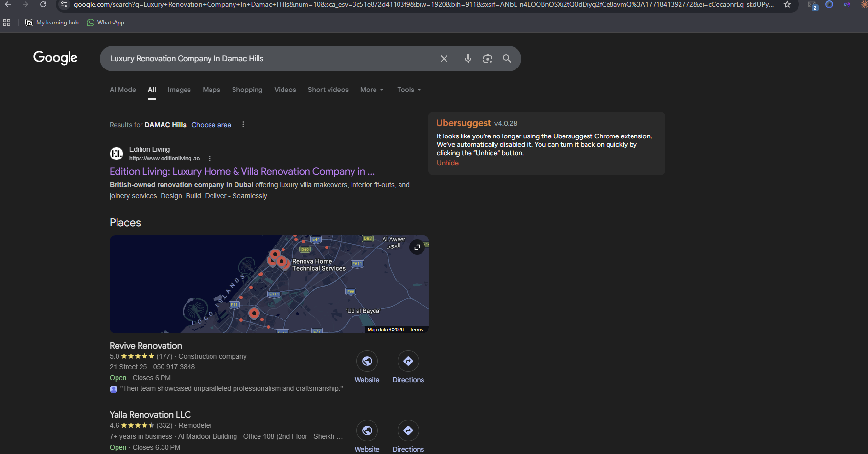Clear the search box with X icon
Image resolution: width=868 pixels, height=454 pixels.
444,59
